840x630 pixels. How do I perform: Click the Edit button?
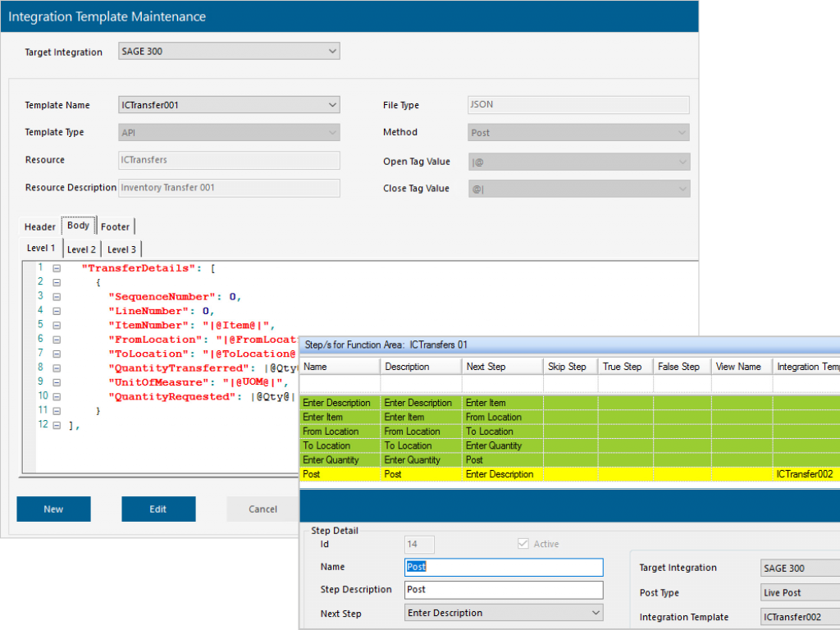tap(158, 509)
